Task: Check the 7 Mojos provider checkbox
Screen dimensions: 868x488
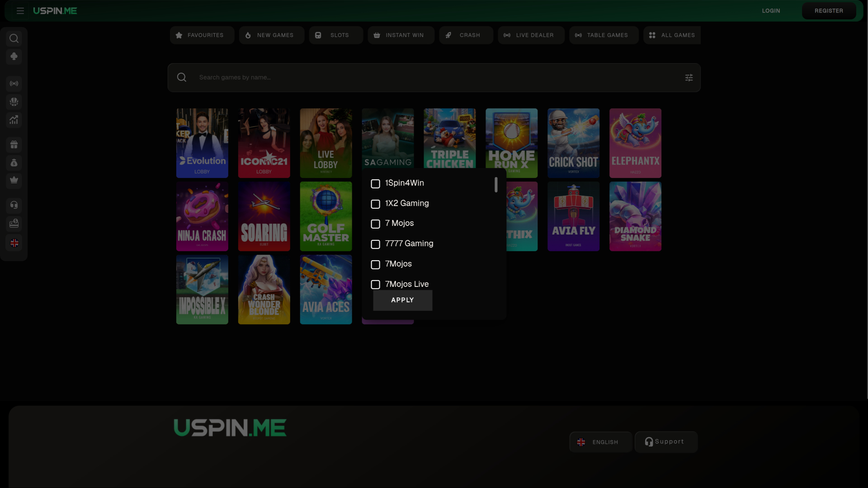Action: [375, 224]
